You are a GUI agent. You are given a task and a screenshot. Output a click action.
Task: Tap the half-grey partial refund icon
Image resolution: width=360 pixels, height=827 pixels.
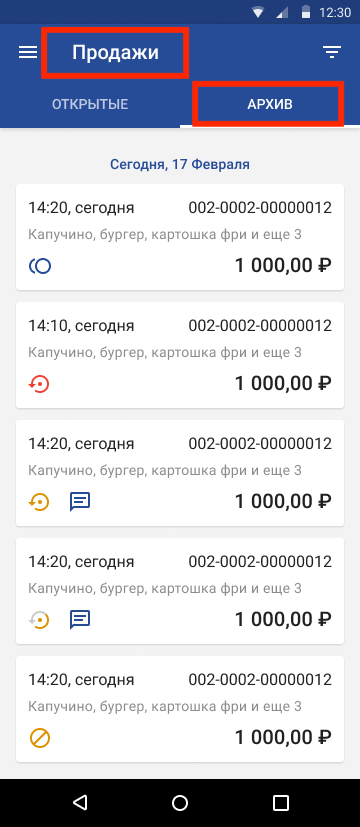[x=38, y=620]
